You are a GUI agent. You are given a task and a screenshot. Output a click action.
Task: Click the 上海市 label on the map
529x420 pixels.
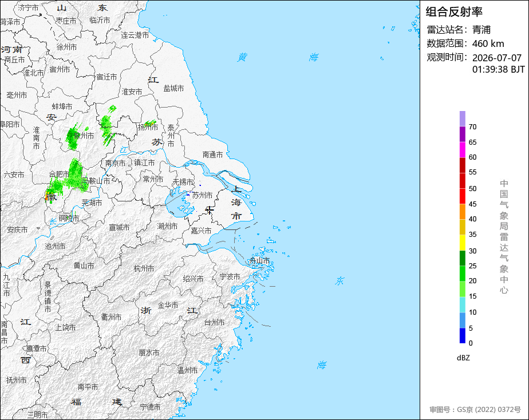pyautogui.click(x=236, y=202)
